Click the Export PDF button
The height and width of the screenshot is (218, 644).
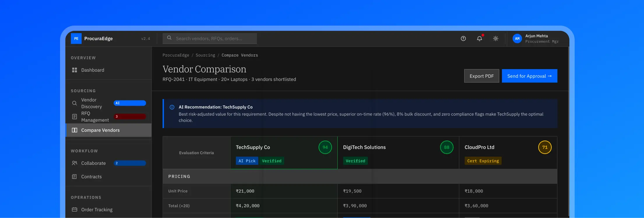[482, 76]
